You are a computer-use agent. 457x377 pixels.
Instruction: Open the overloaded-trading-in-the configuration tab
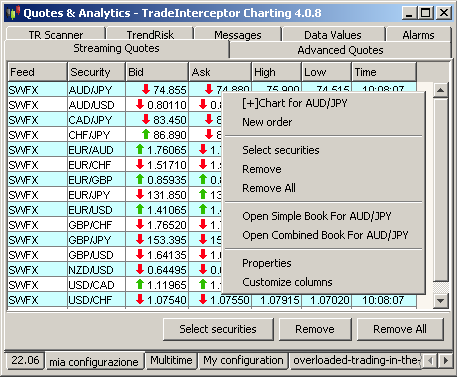355,360
